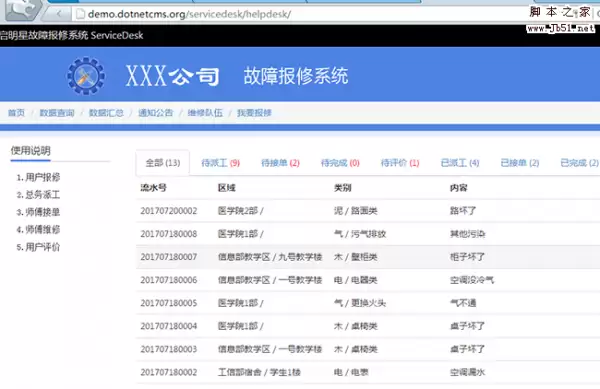Click step 5. 用户评价 in sidebar
Viewport: 600px width, 389px height.
38,247
